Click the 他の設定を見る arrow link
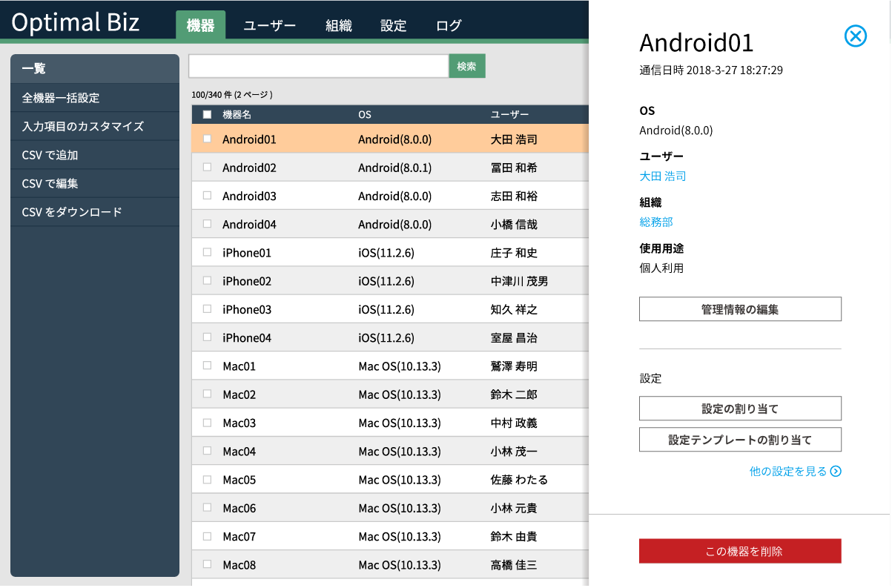This screenshot has width=892, height=588. click(795, 471)
